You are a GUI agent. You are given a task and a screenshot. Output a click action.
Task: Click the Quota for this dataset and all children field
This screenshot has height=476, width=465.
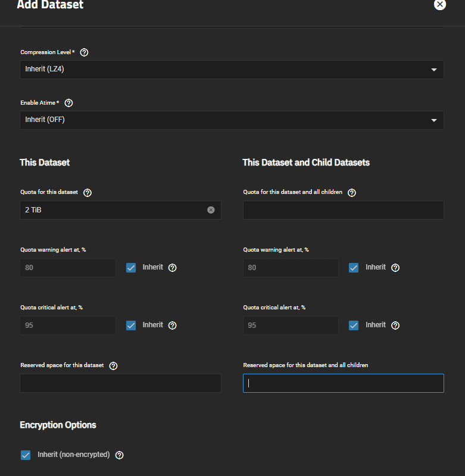(x=343, y=210)
